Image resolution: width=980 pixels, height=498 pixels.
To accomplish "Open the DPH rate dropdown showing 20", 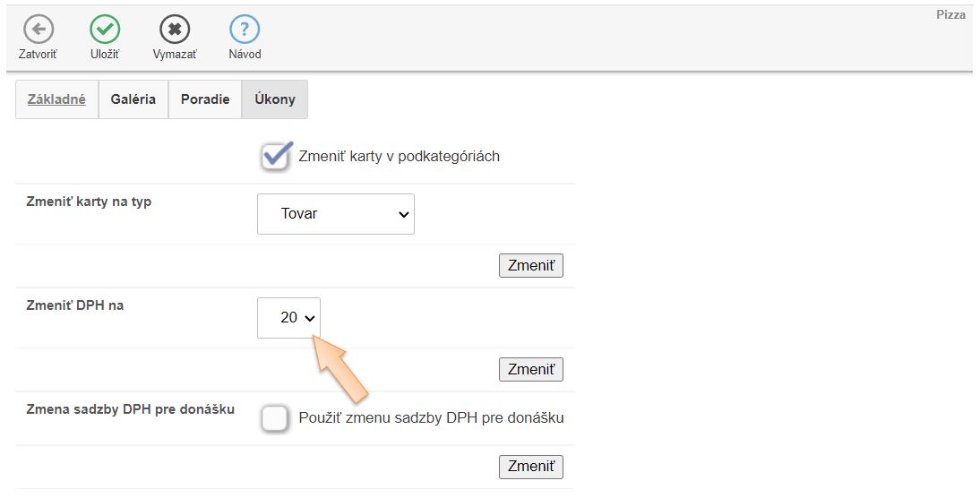I will (x=288, y=318).
